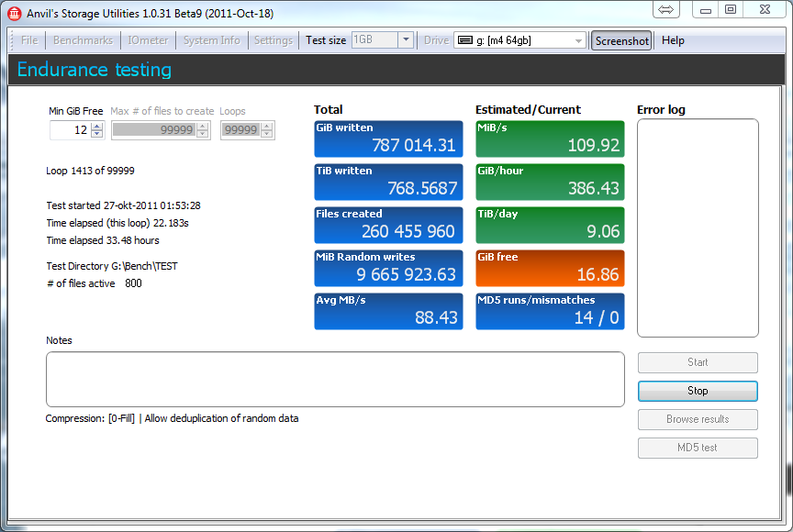Click the Anvil app icon in title bar

(x=15, y=13)
